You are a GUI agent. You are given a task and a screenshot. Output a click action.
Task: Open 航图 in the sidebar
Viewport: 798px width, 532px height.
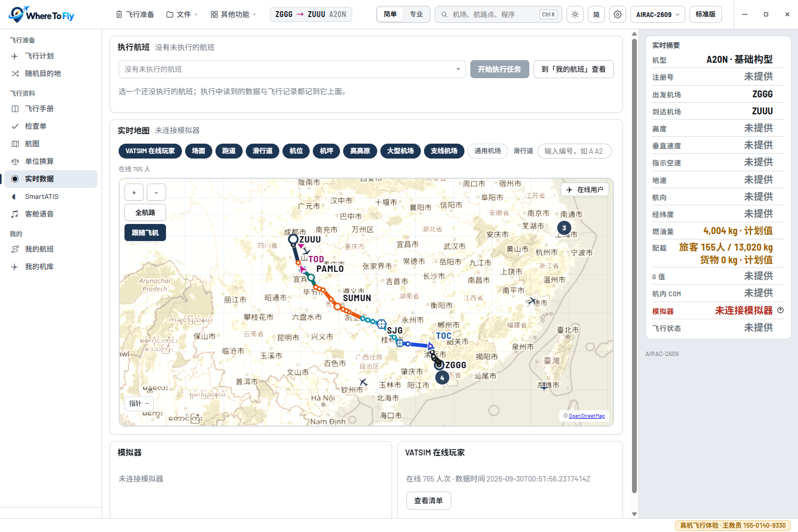click(x=51, y=144)
